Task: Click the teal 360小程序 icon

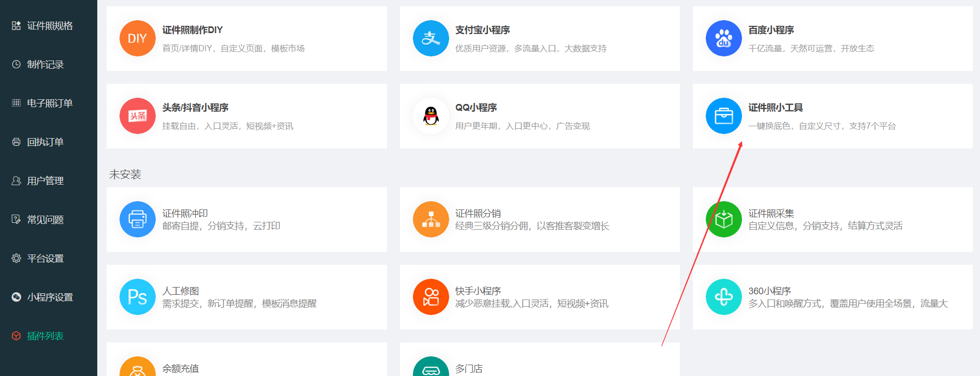Action: pos(724,297)
